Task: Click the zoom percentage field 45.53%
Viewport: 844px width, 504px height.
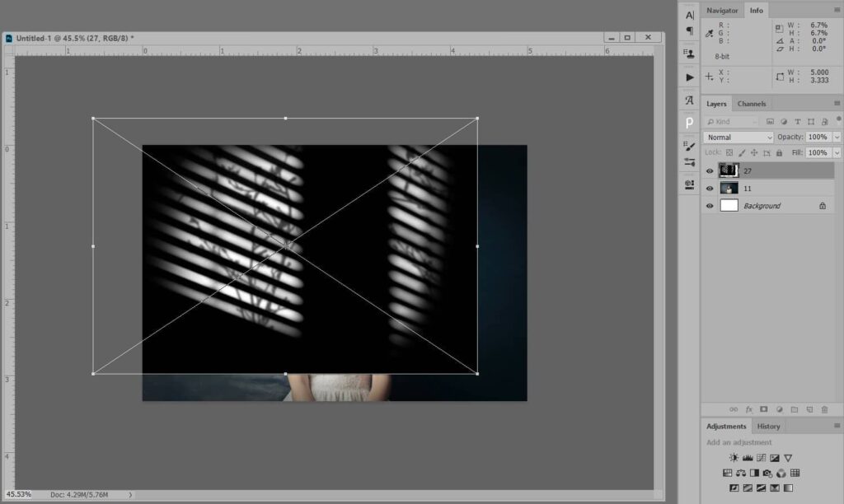Action: pos(18,494)
